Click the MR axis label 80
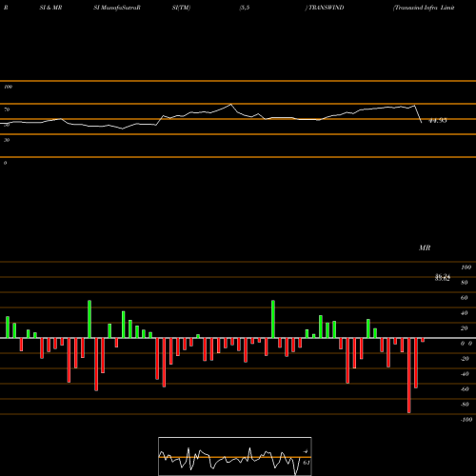This screenshot has height=476, width=476. [x=465, y=283]
